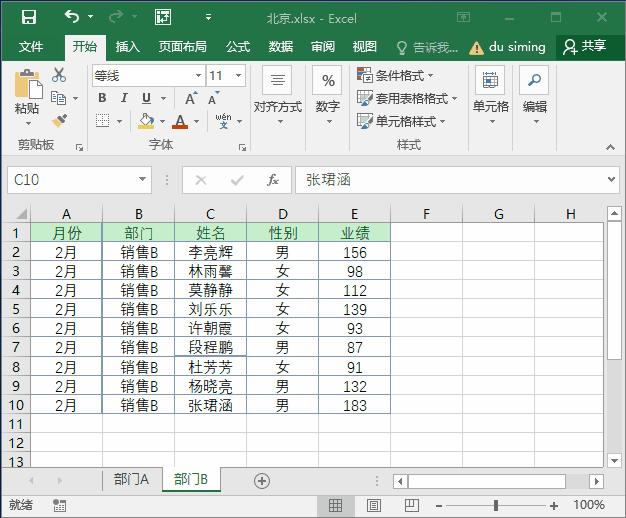Expand the Borders dropdown arrow
Viewport: 626px width, 518px height.
pos(119,121)
